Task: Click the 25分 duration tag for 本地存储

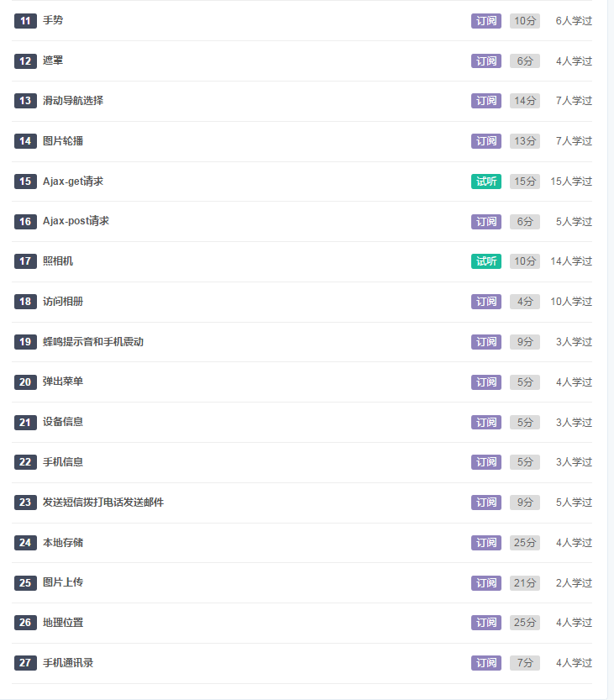Action: [525, 543]
